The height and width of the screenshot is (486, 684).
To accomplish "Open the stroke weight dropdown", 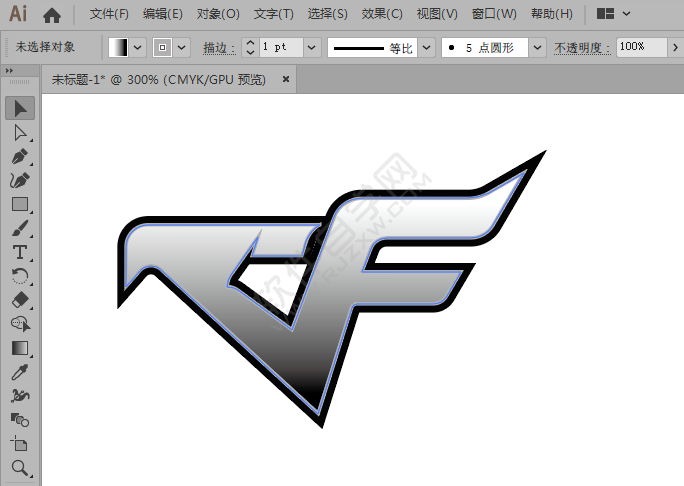I will (311, 48).
